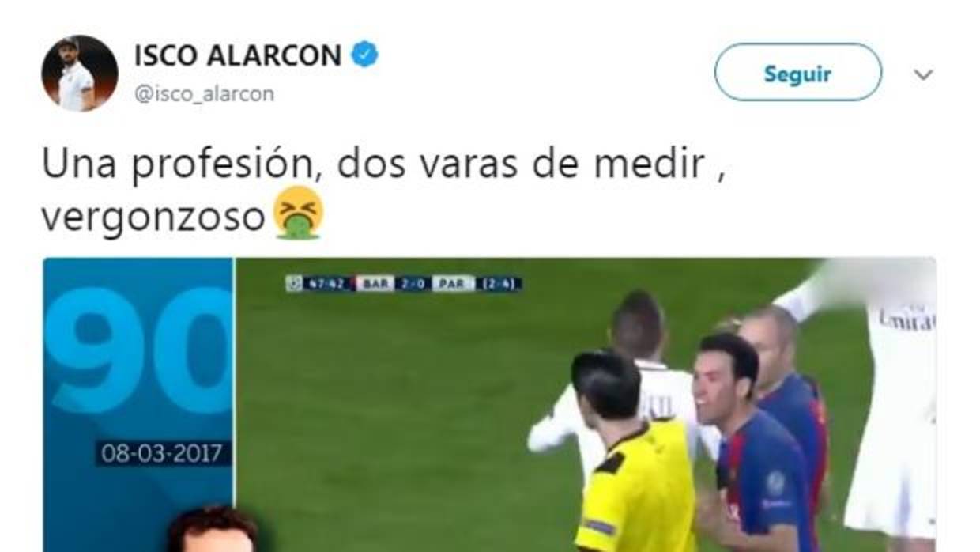The image size is (980, 552).
Task: Click Isco Alarcon's round profile avatar
Action: tap(80, 74)
